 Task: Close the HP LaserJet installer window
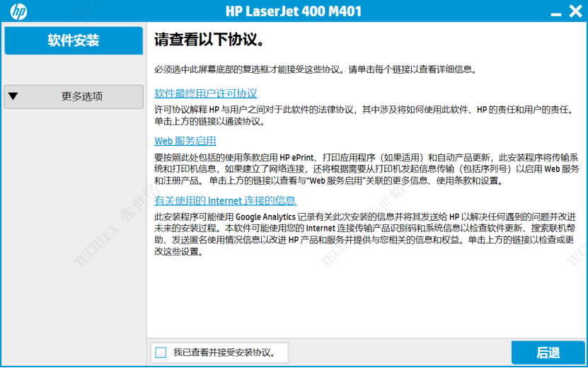[x=575, y=11]
